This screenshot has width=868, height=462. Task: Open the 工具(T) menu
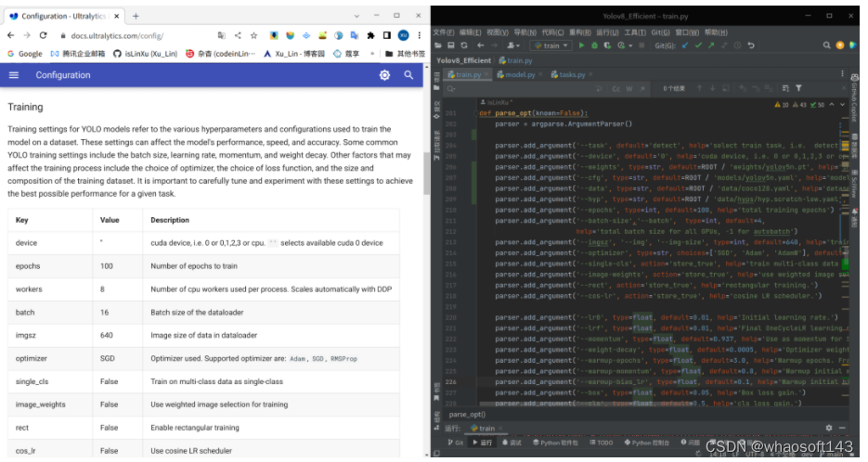tap(635, 32)
